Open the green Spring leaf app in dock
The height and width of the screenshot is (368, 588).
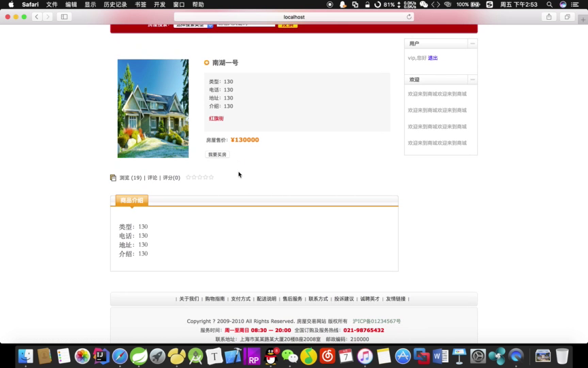pos(139,356)
